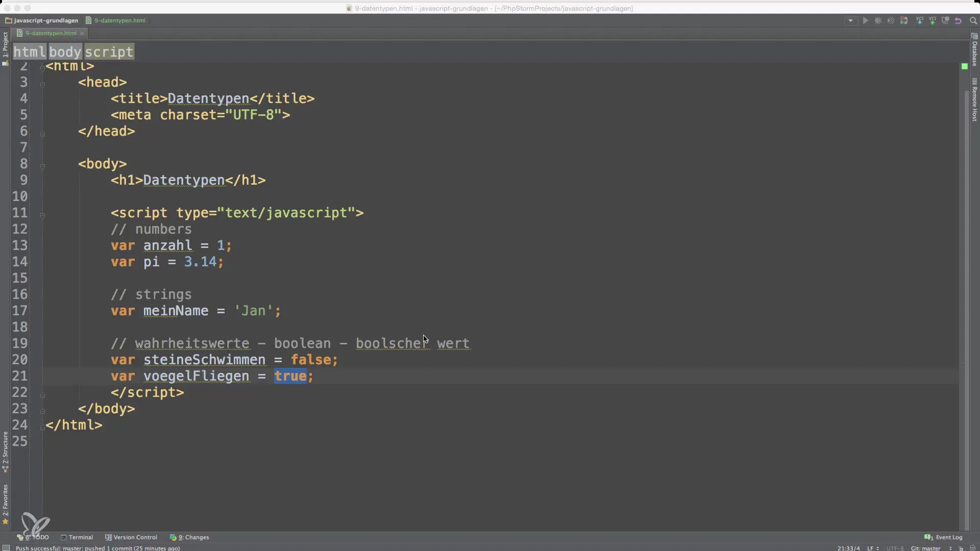The width and height of the screenshot is (980, 551).
Task: Click the html breadcrumb
Action: point(30,52)
